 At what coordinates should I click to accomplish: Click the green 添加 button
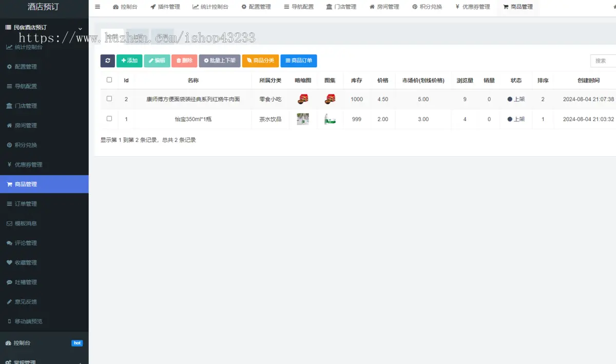point(129,60)
